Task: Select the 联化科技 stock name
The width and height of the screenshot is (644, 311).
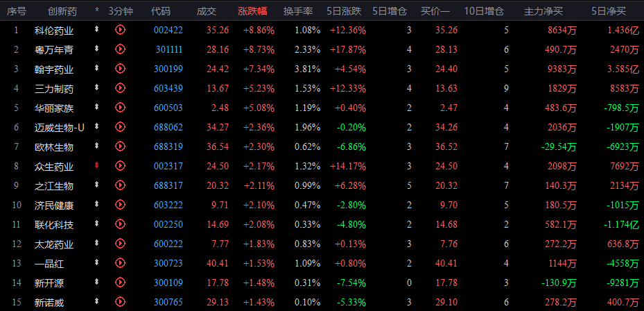Action: click(x=54, y=225)
